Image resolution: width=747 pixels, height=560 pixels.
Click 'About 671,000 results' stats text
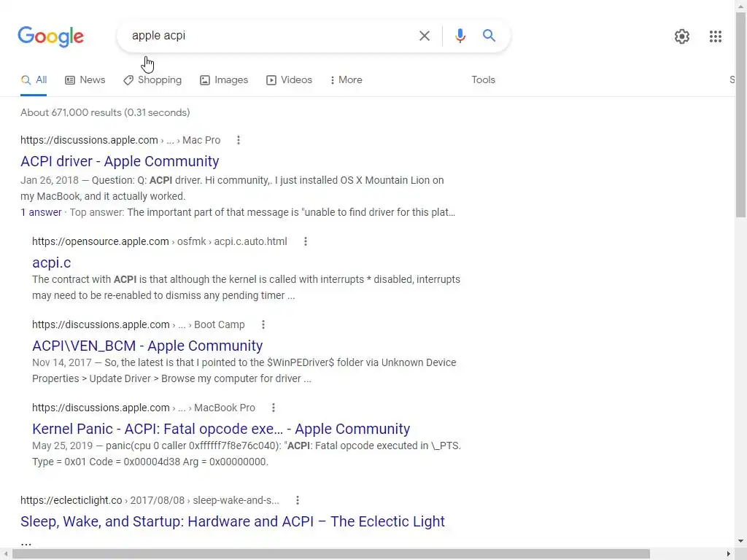pos(105,112)
